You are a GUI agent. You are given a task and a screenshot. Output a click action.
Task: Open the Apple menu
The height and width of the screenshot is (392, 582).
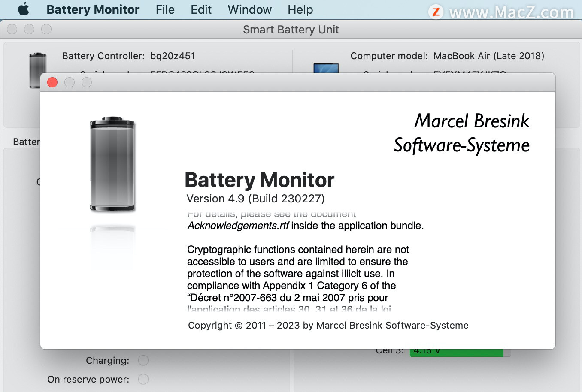[24, 9]
